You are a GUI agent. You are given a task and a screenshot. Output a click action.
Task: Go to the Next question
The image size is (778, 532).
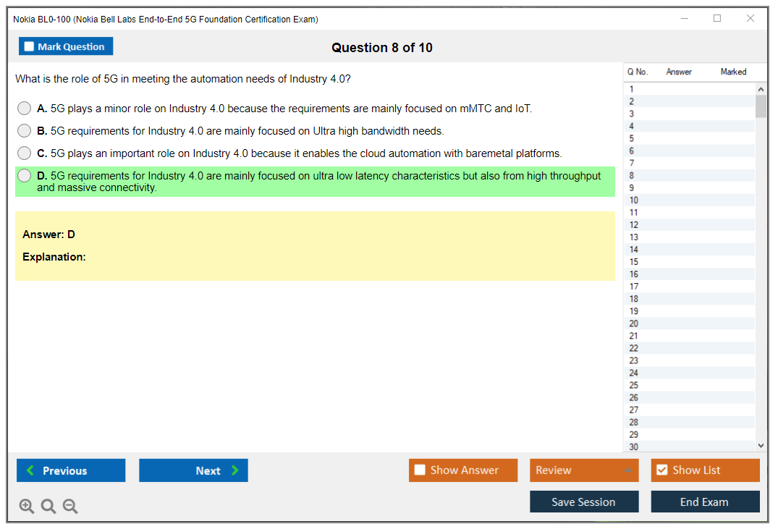[x=193, y=470]
